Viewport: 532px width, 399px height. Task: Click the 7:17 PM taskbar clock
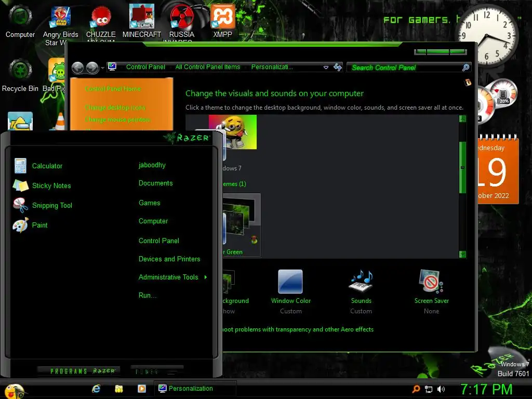point(486,389)
